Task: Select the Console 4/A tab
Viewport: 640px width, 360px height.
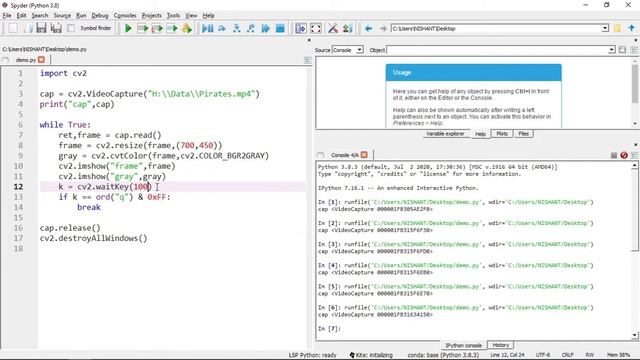Action: [345, 155]
